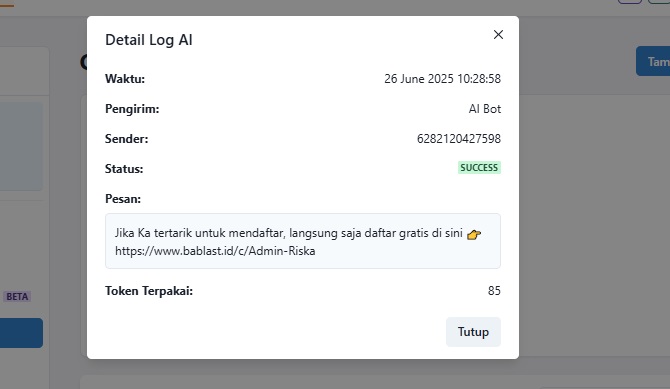Click the bablast.id Admin-Riska URL text
The image size is (670, 389).
click(215, 250)
